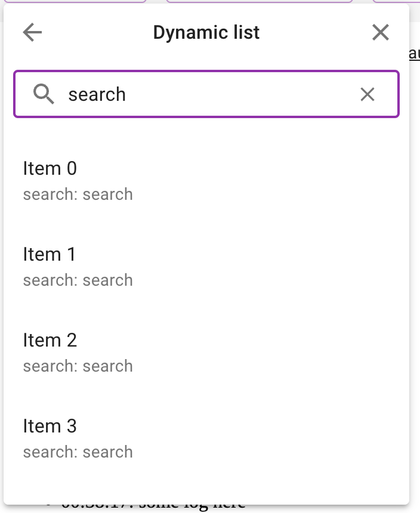Click the underlined link at top right edge
This screenshot has width=420, height=513.
click(414, 52)
